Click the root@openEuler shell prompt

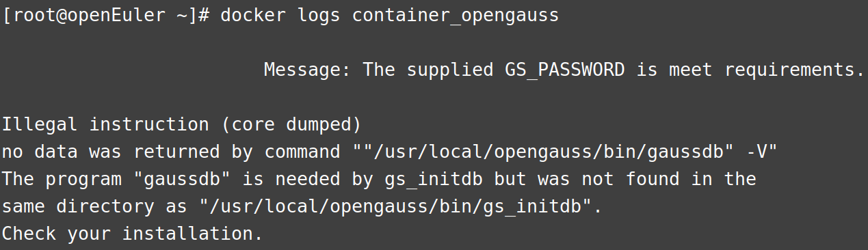(105, 15)
